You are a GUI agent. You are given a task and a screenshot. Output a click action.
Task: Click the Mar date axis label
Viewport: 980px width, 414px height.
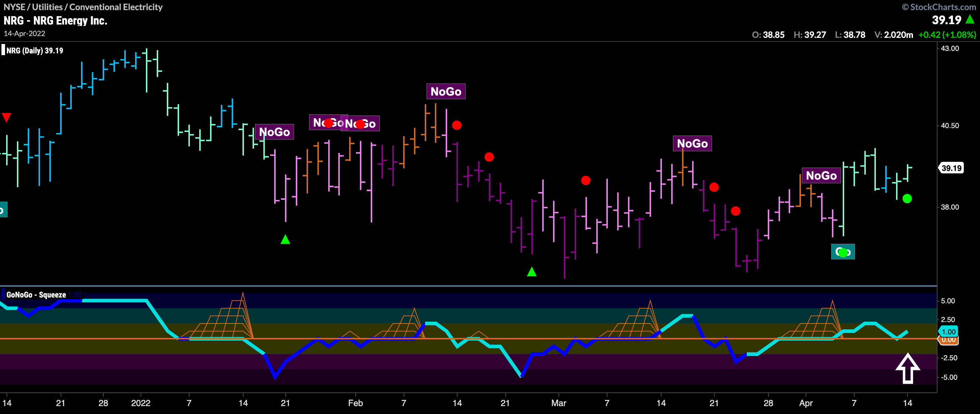coord(558,403)
